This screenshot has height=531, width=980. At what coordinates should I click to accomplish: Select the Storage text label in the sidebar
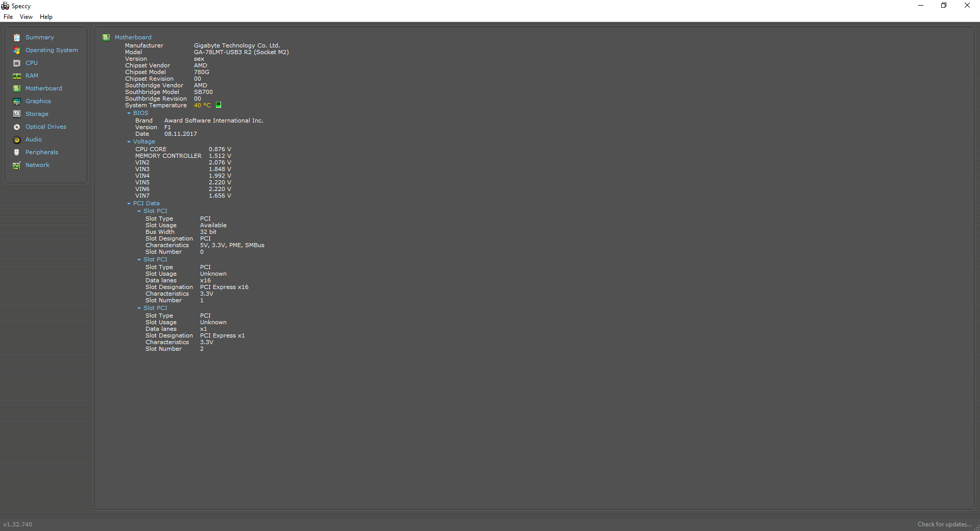[x=37, y=114]
